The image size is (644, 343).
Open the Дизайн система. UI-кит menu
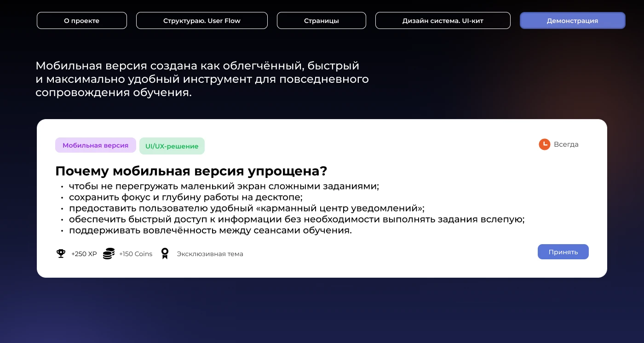(443, 20)
